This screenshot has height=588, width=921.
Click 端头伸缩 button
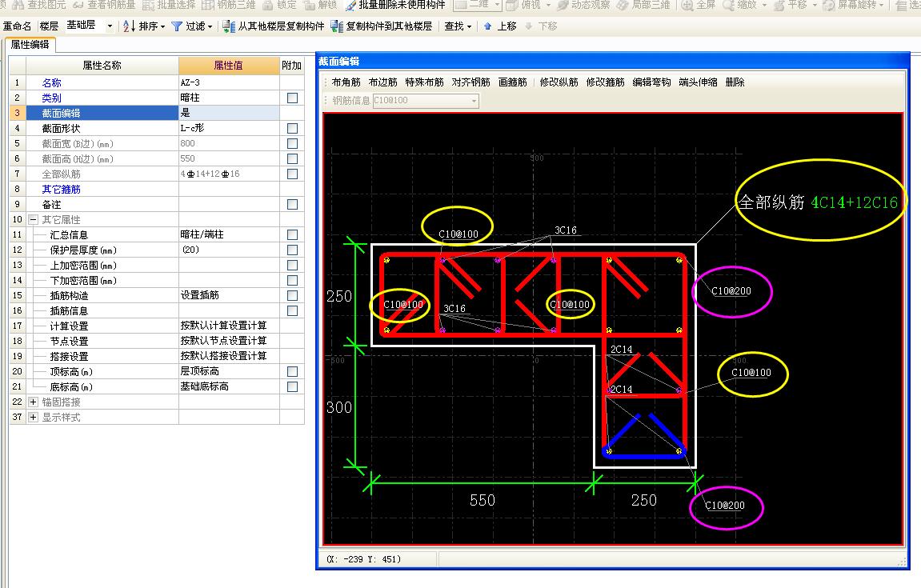(x=699, y=82)
